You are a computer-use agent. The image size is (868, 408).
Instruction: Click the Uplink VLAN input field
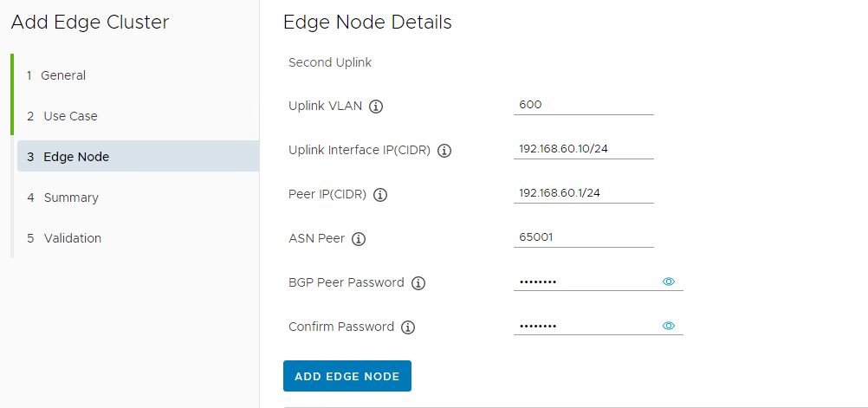coord(583,105)
